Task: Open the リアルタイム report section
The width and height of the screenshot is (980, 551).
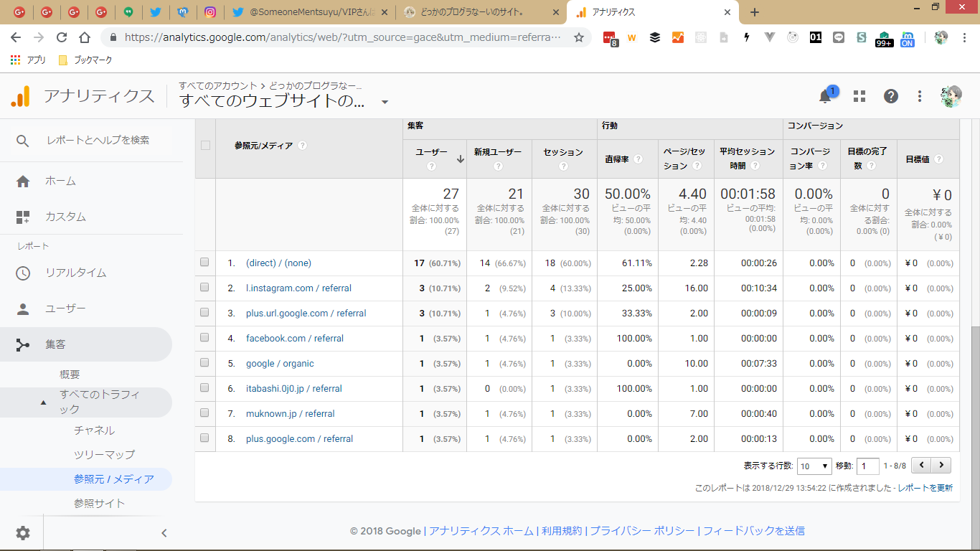Action: [x=75, y=273]
